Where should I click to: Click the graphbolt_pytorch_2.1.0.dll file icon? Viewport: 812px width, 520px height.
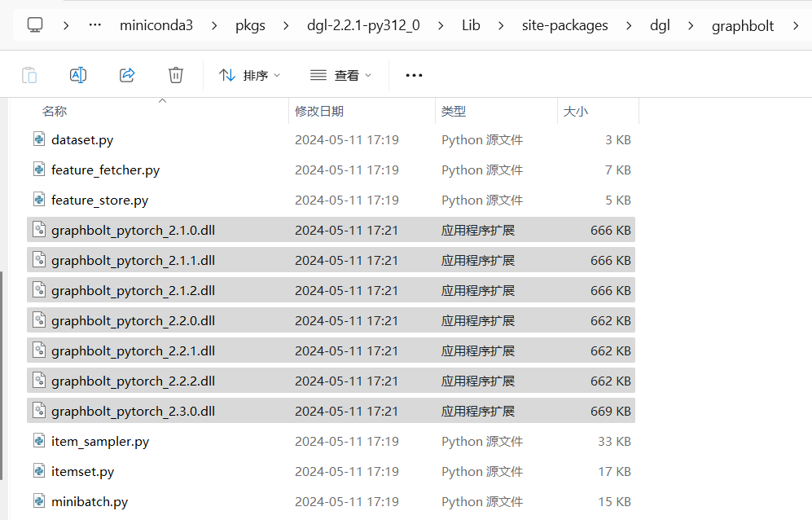(39, 229)
